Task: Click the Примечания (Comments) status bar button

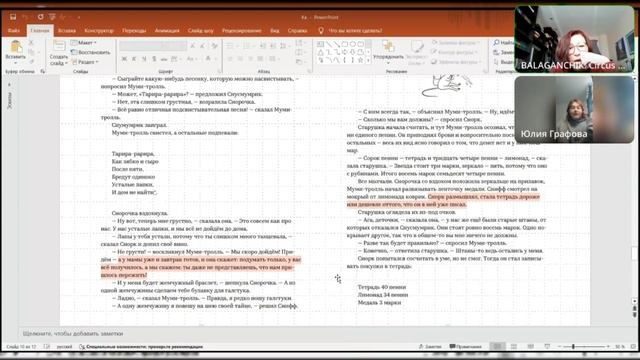Action: coord(465,347)
